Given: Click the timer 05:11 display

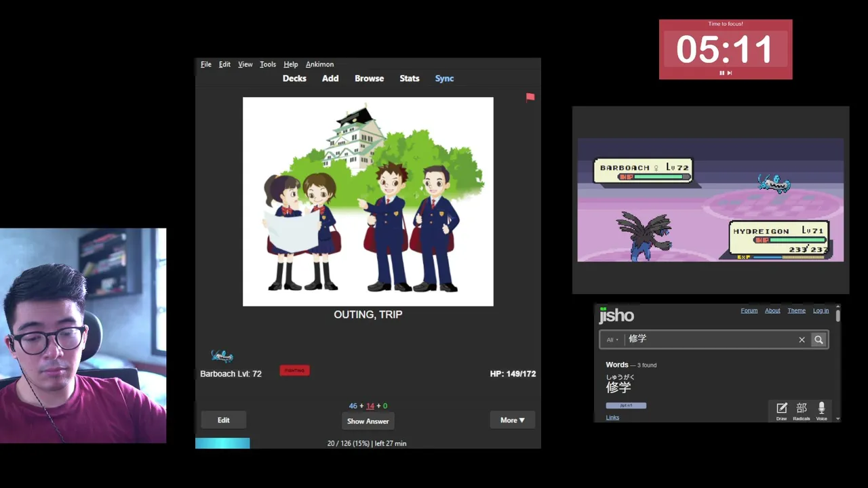Looking at the screenshot, I should pyautogui.click(x=725, y=49).
